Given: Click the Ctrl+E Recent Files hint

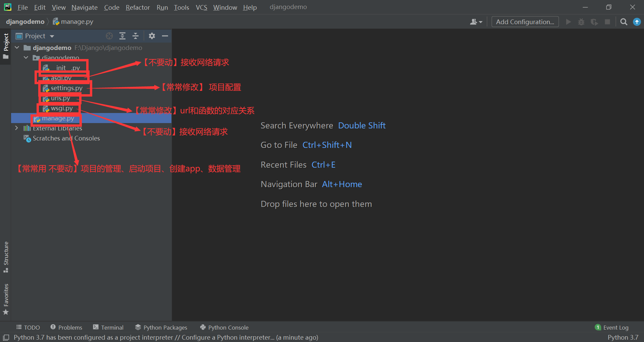Looking at the screenshot, I should 323,165.
